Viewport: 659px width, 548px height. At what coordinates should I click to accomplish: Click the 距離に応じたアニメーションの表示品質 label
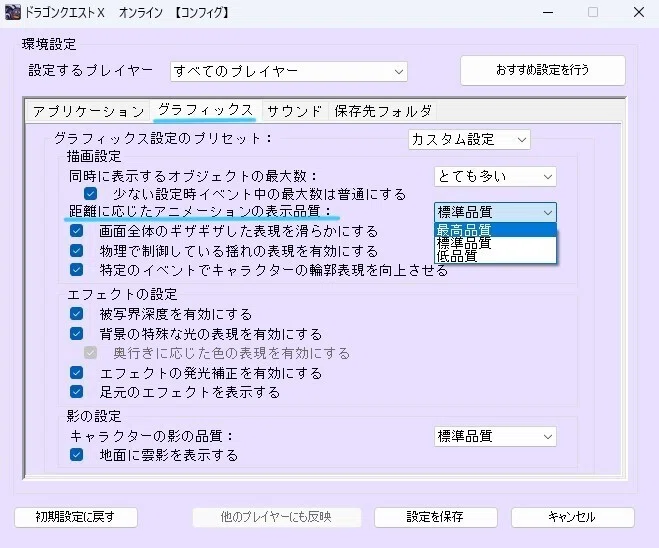(200, 211)
